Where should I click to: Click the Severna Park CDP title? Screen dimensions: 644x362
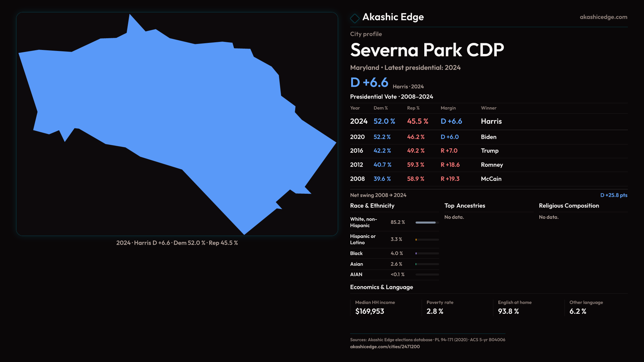(427, 50)
